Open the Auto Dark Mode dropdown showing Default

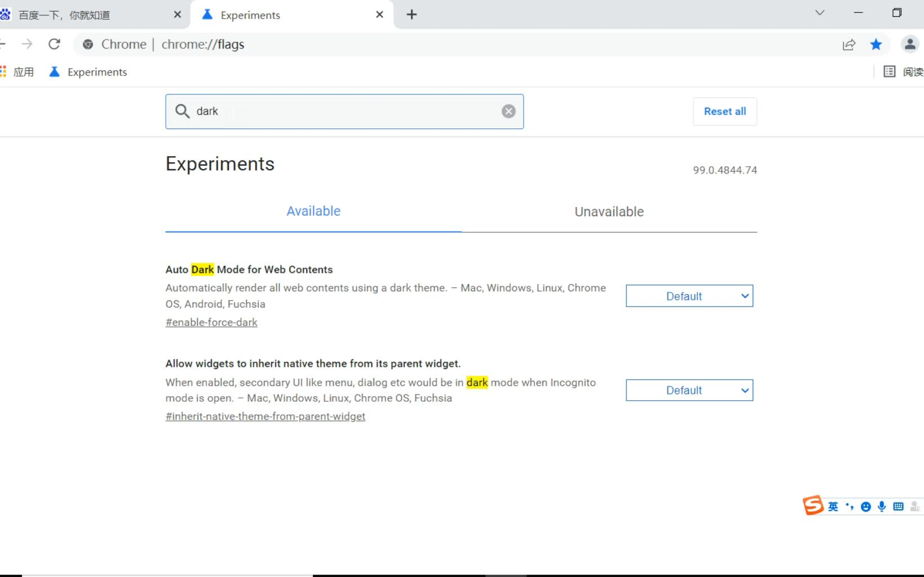[x=689, y=296]
